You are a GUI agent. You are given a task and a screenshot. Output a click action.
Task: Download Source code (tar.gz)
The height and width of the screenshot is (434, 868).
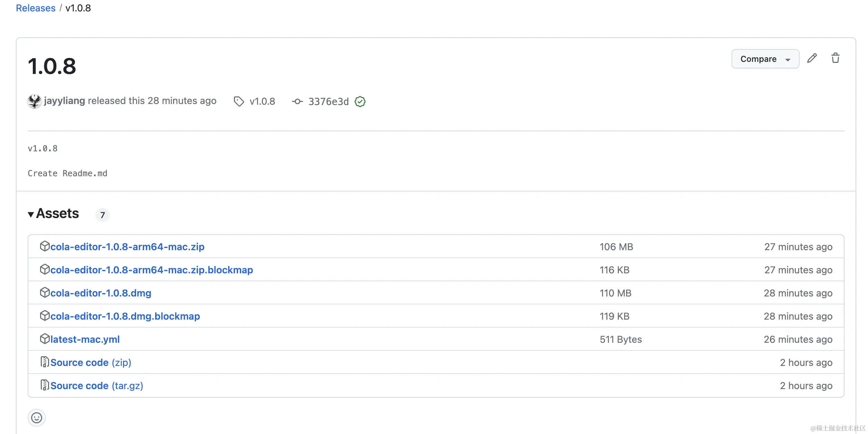pyautogui.click(x=96, y=386)
